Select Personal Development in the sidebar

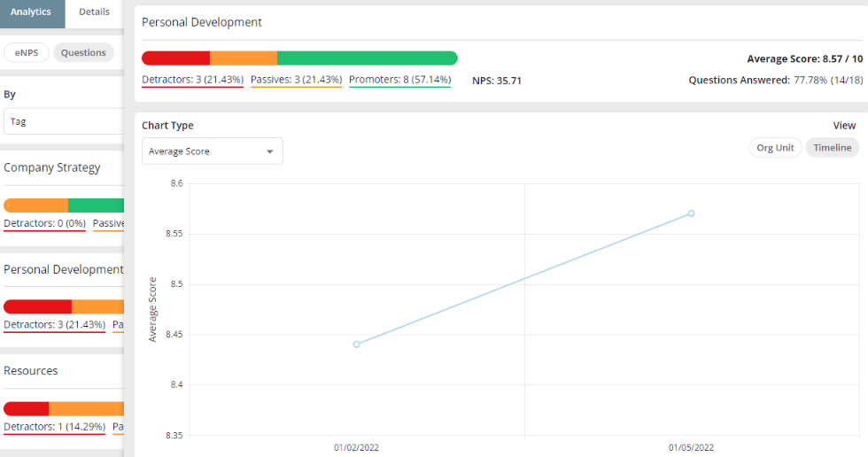(x=63, y=270)
